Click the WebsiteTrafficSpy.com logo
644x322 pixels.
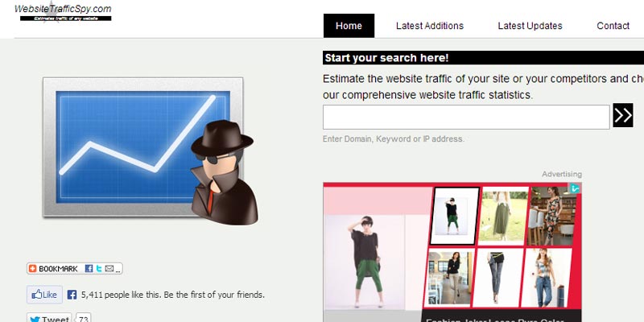click(x=63, y=11)
